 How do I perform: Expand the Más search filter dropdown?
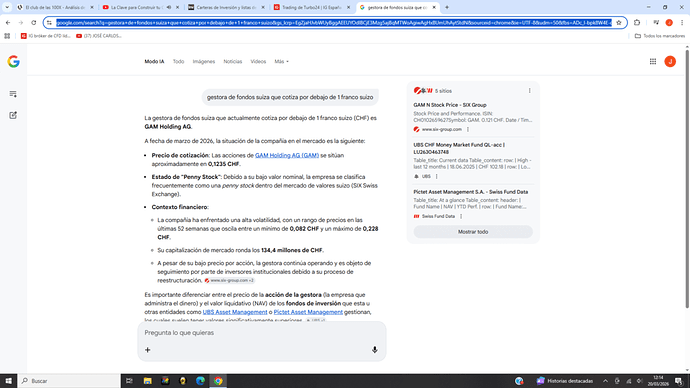click(x=282, y=62)
